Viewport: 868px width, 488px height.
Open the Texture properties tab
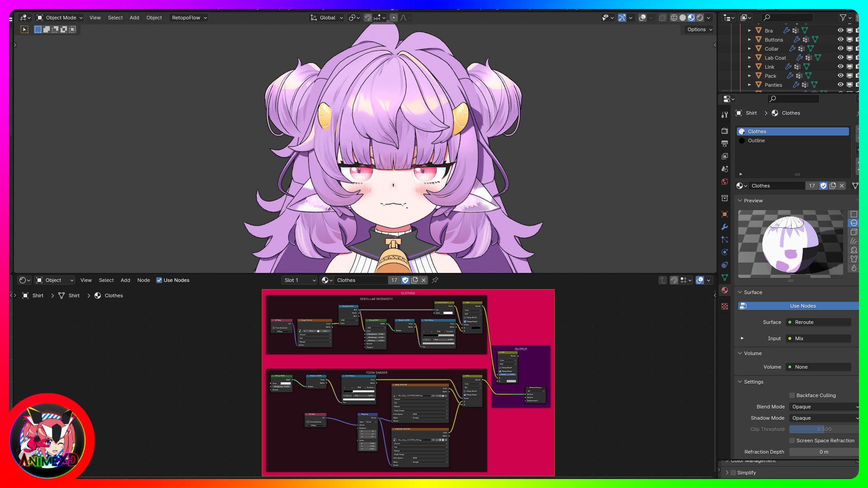(x=725, y=306)
